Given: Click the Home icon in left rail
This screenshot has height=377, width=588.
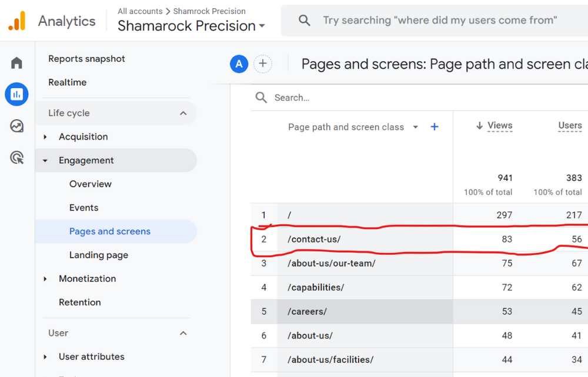Looking at the screenshot, I should (x=16, y=63).
